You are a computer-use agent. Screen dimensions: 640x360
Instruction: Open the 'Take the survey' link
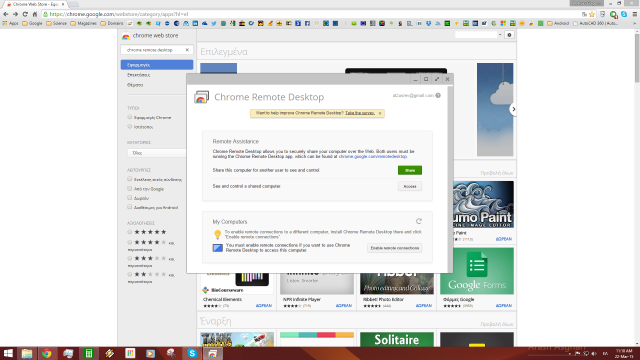360,113
